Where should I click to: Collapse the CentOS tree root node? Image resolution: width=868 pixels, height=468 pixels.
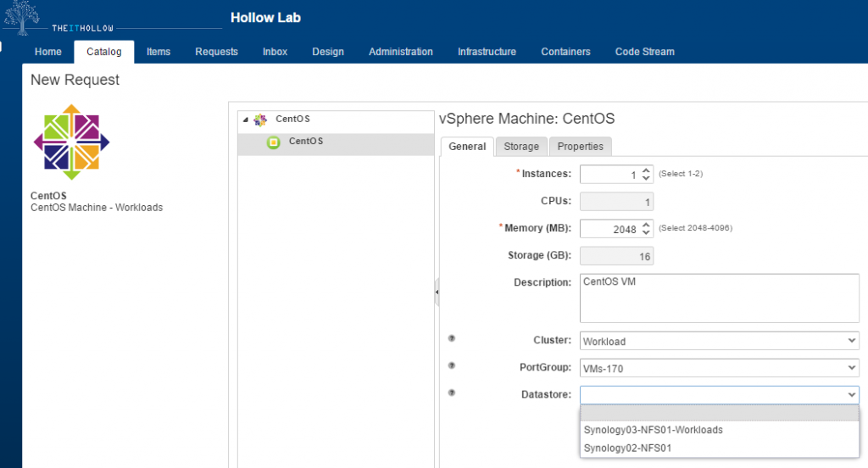pos(245,120)
